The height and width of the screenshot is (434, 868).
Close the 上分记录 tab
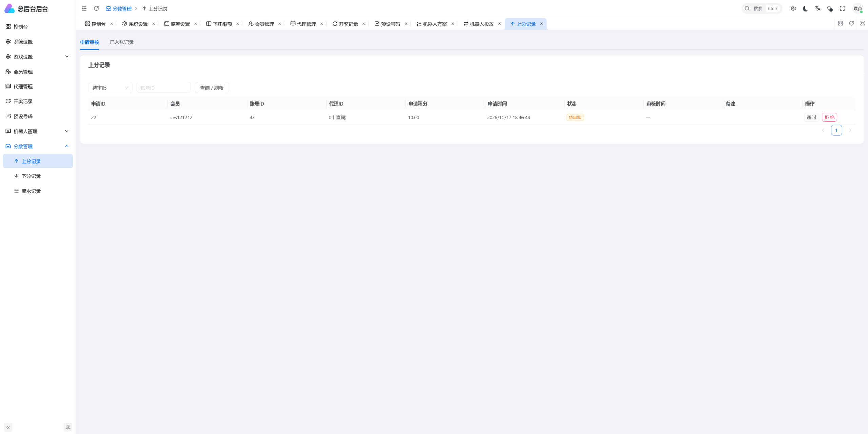coord(541,24)
